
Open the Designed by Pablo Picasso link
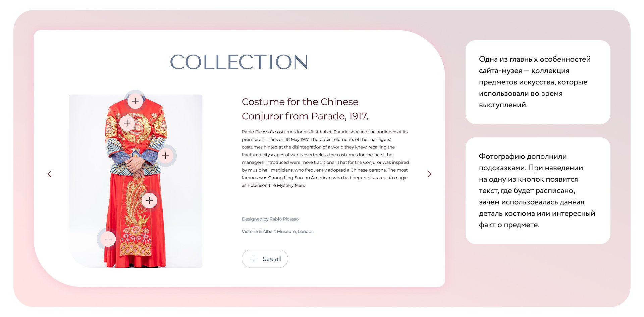pyautogui.click(x=270, y=219)
